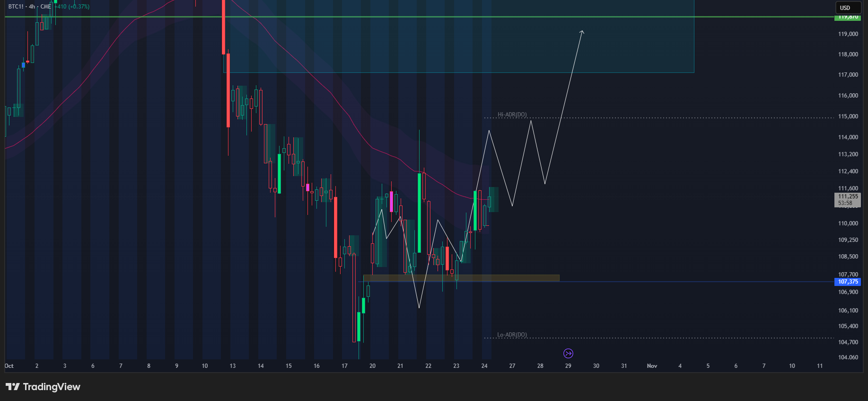Click the 116,000 price scale value
The height and width of the screenshot is (401, 868).
848,96
